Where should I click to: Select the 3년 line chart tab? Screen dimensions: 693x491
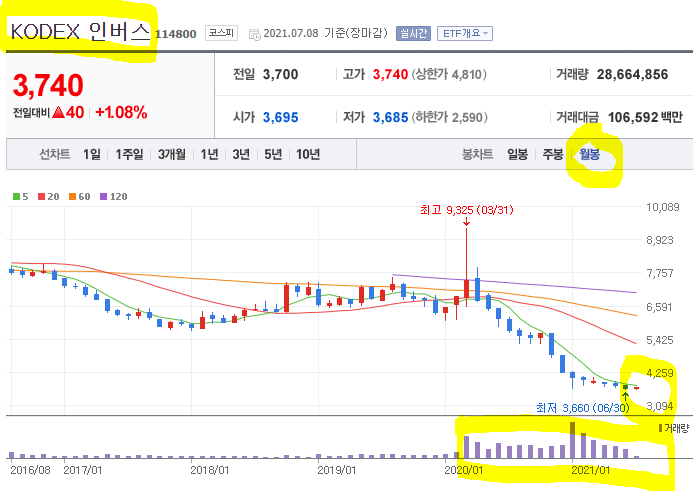(x=241, y=154)
